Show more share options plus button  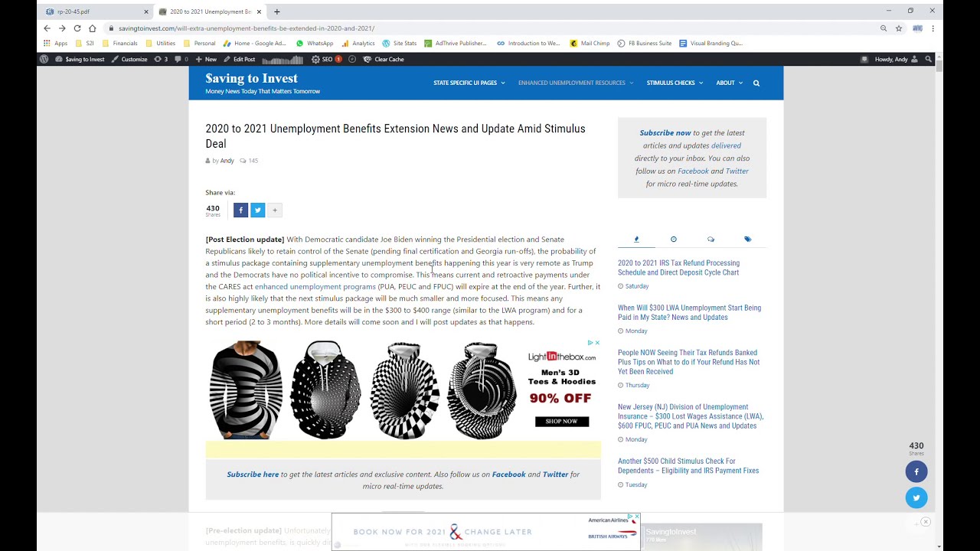click(274, 210)
